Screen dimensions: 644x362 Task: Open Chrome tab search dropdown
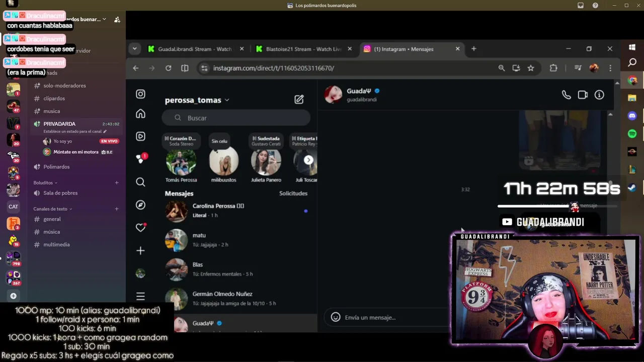pos(134,49)
